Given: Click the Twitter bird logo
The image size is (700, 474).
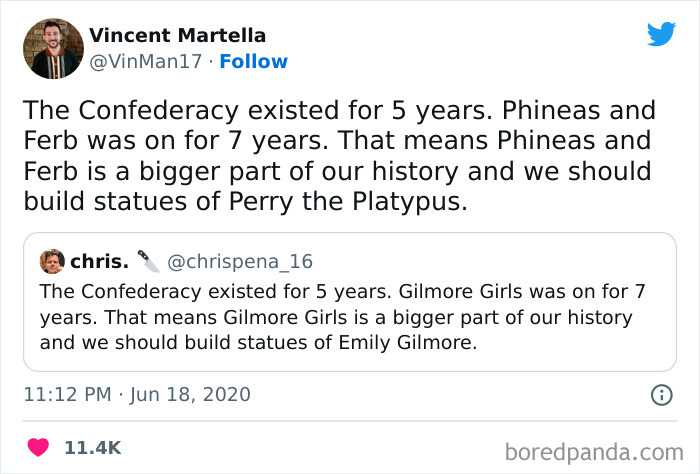Looking at the screenshot, I should click(661, 34).
